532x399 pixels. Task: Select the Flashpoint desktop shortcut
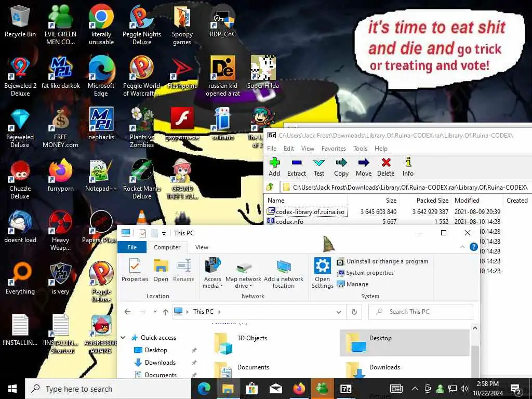[x=182, y=73]
